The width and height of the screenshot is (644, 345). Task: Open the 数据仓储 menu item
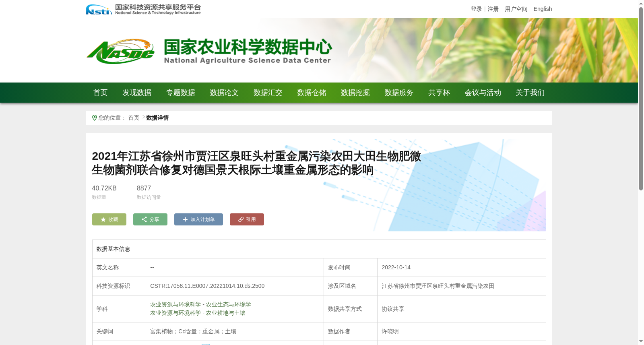[312, 93]
